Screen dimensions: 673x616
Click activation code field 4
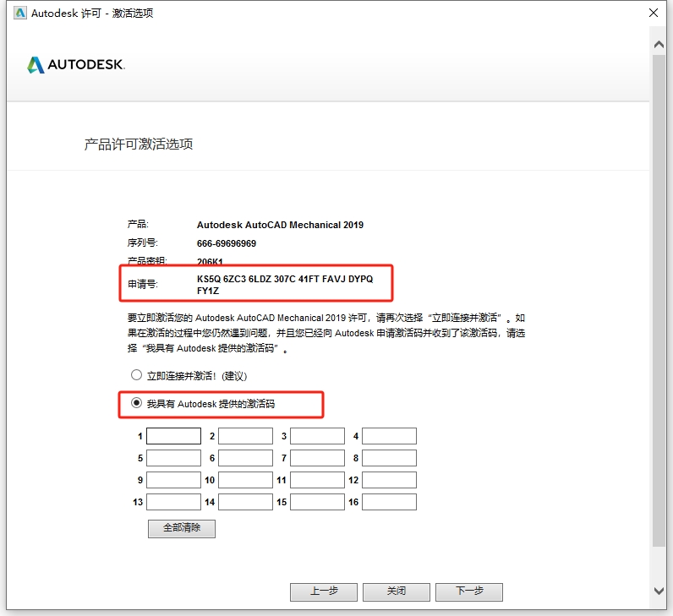click(389, 436)
